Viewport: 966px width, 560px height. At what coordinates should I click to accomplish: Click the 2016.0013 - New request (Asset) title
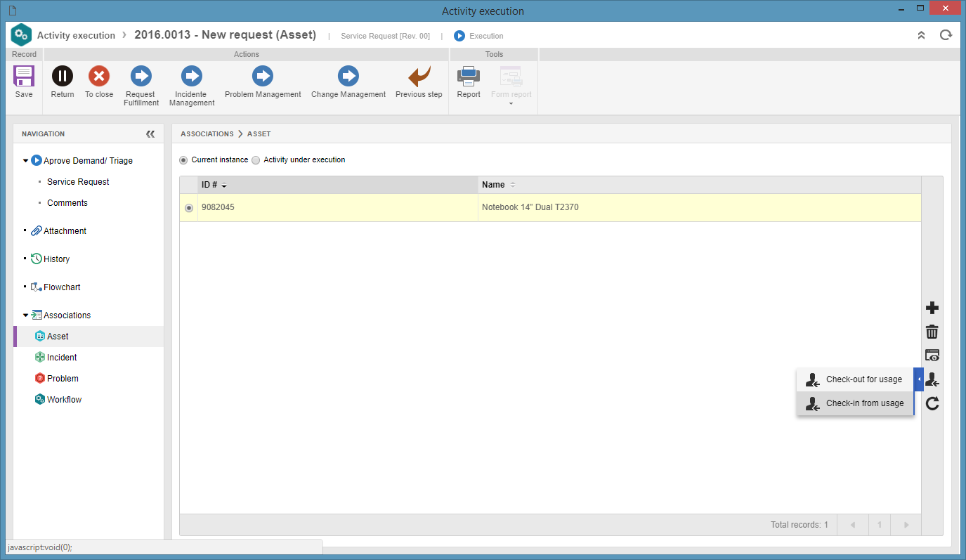(x=225, y=34)
